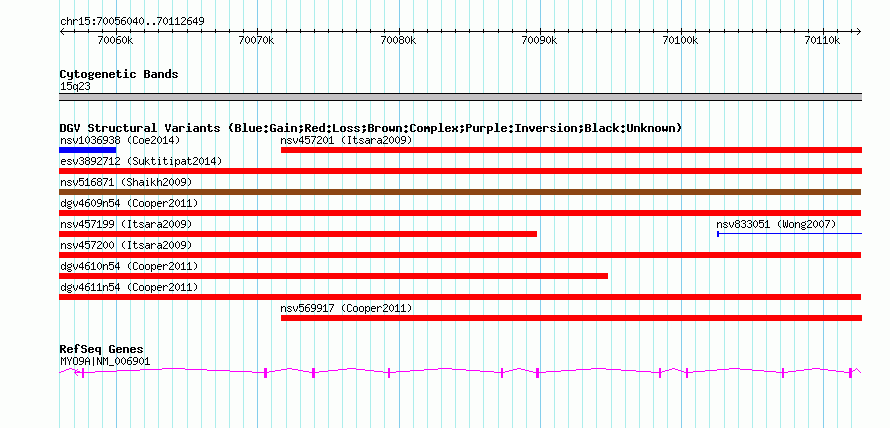Viewport: 890px width, 428px height.
Task: Click the 70100k ruler mark
Action: [681, 41]
